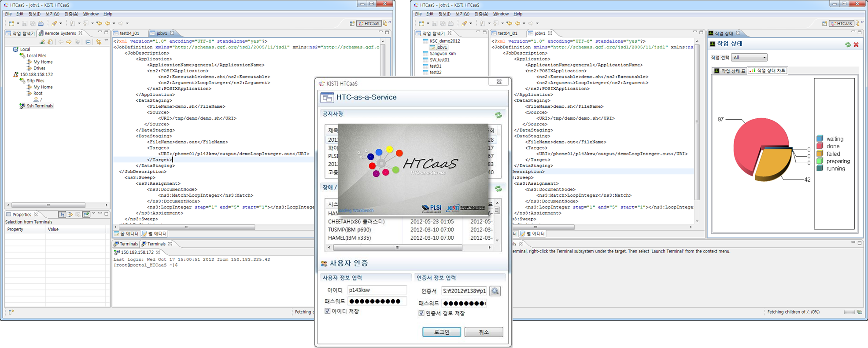The height and width of the screenshot is (348, 868).
Task: Close the jobv1 editor tab in right window
Action: [550, 33]
